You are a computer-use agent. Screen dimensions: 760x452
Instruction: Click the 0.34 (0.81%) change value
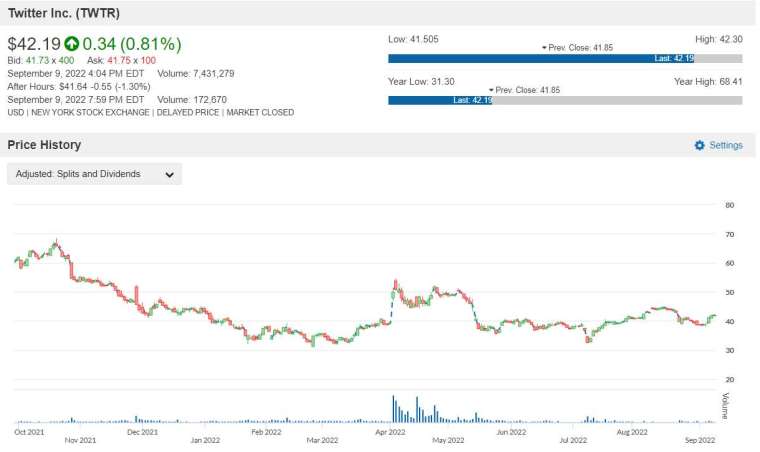pos(132,44)
